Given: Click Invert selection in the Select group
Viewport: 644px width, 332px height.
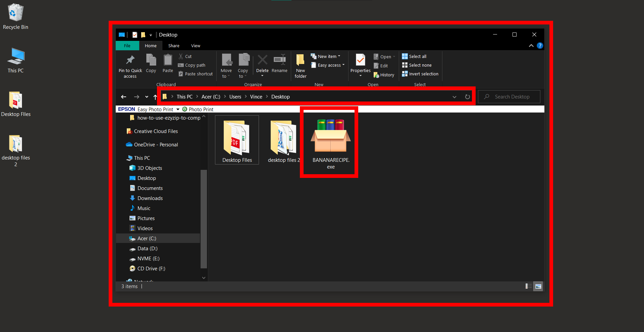Looking at the screenshot, I should 420,74.
